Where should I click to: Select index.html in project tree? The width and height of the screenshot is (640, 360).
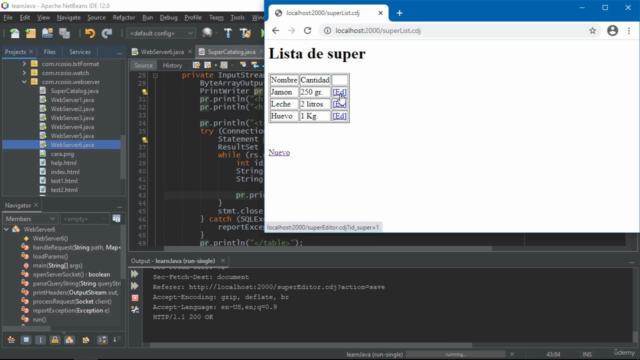(65, 172)
